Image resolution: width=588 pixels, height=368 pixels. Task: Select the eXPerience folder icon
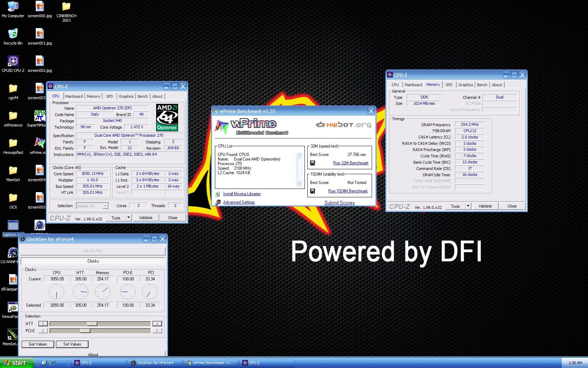coord(13,119)
